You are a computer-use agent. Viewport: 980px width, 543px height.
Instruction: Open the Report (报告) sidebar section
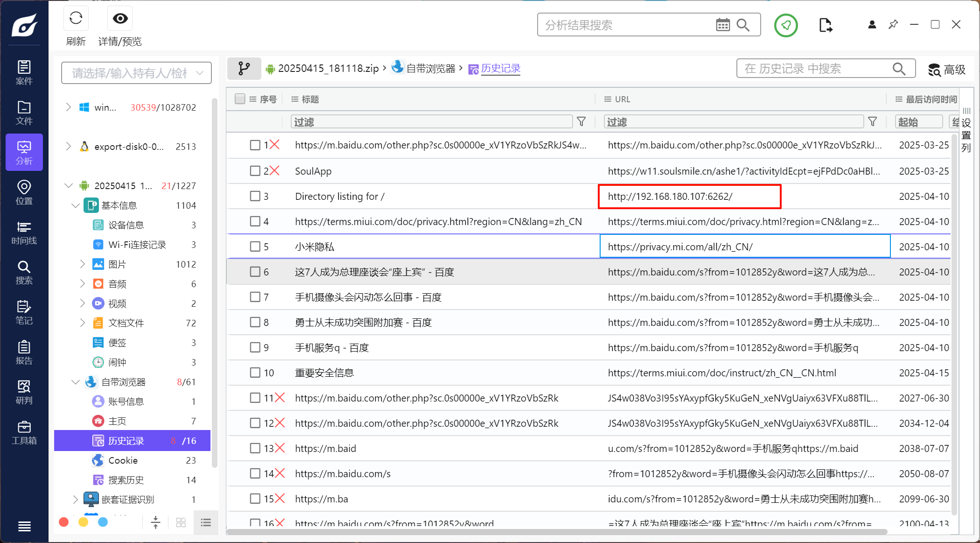click(24, 353)
